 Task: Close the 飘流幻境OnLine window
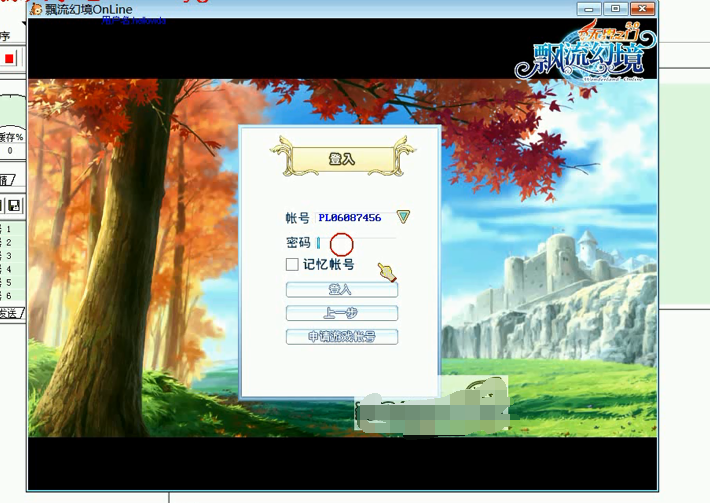coord(642,9)
